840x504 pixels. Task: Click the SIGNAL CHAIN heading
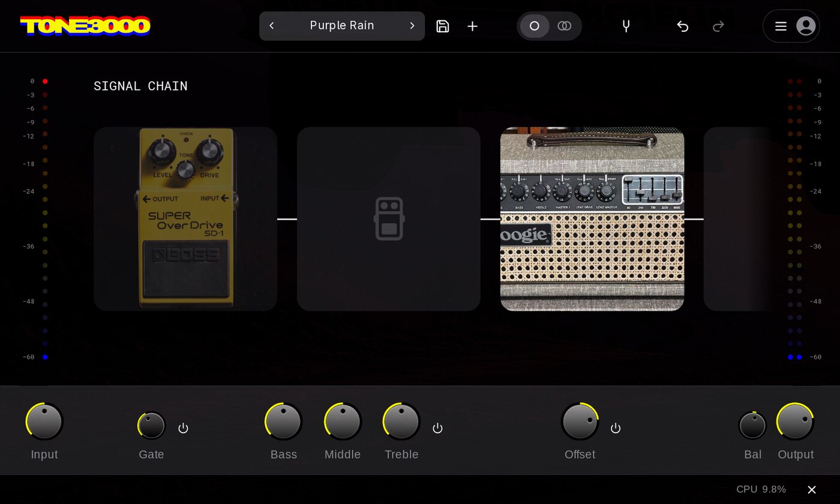point(140,86)
